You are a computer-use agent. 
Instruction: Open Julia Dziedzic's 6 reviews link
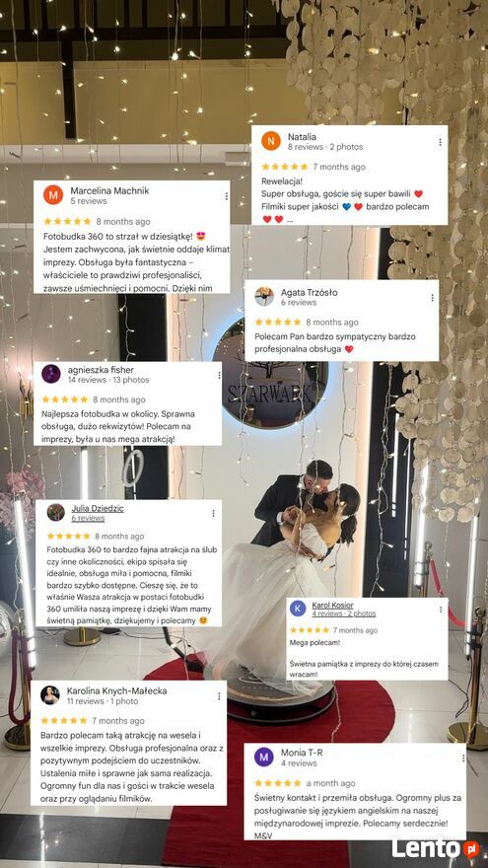[x=88, y=518]
